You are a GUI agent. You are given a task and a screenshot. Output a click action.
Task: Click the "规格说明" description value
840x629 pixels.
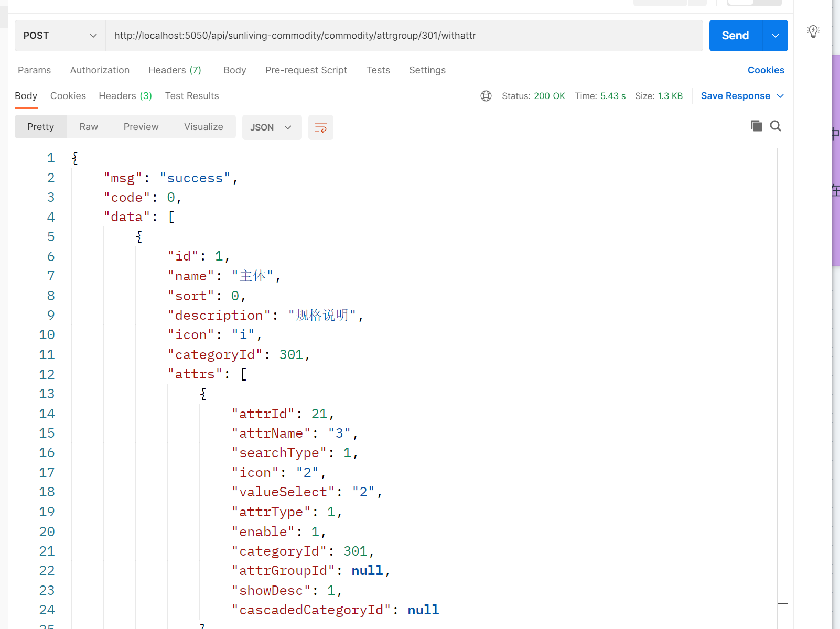pyautogui.click(x=322, y=316)
